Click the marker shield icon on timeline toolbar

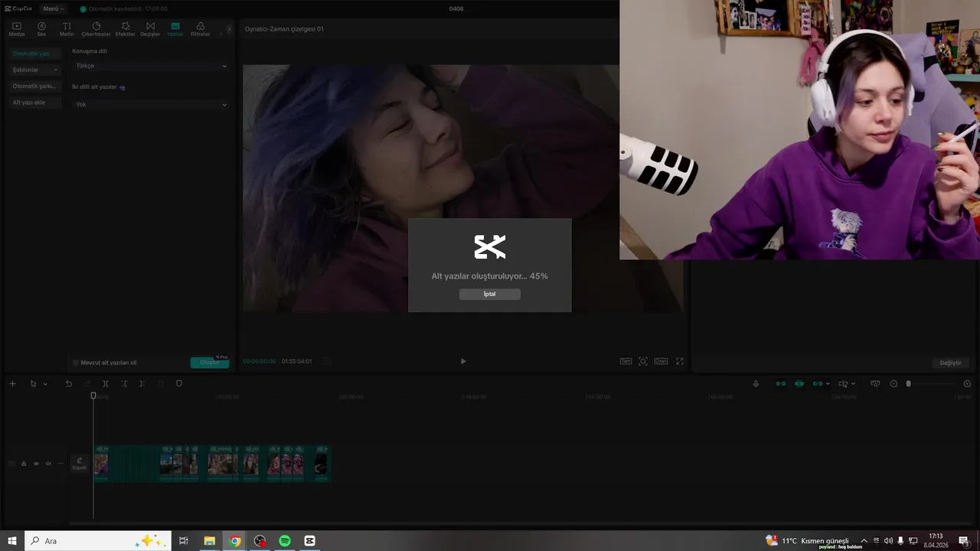[179, 383]
